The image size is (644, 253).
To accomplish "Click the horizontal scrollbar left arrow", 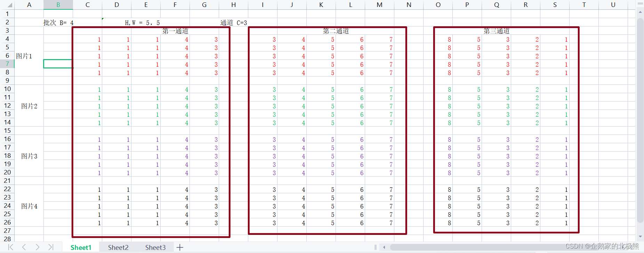I will point(384,247).
